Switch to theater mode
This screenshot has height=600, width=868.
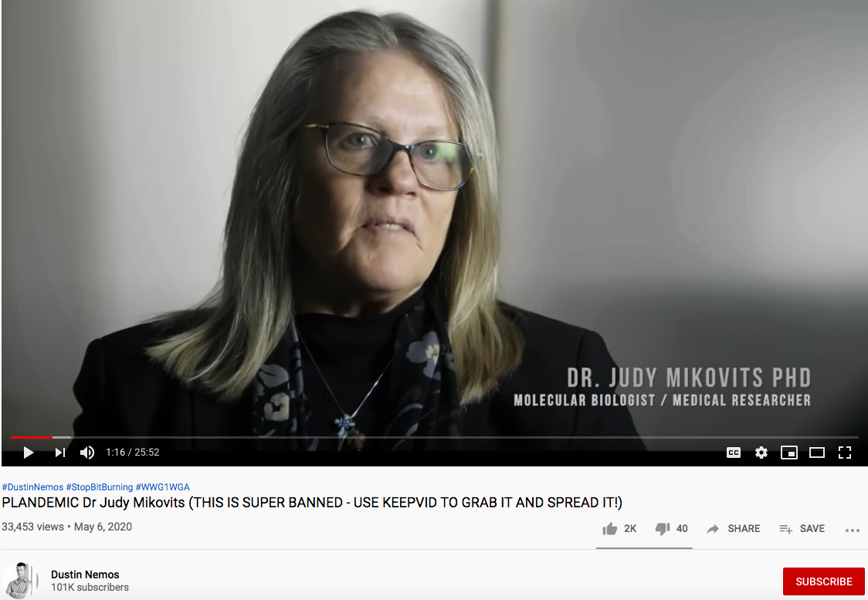tap(816, 453)
